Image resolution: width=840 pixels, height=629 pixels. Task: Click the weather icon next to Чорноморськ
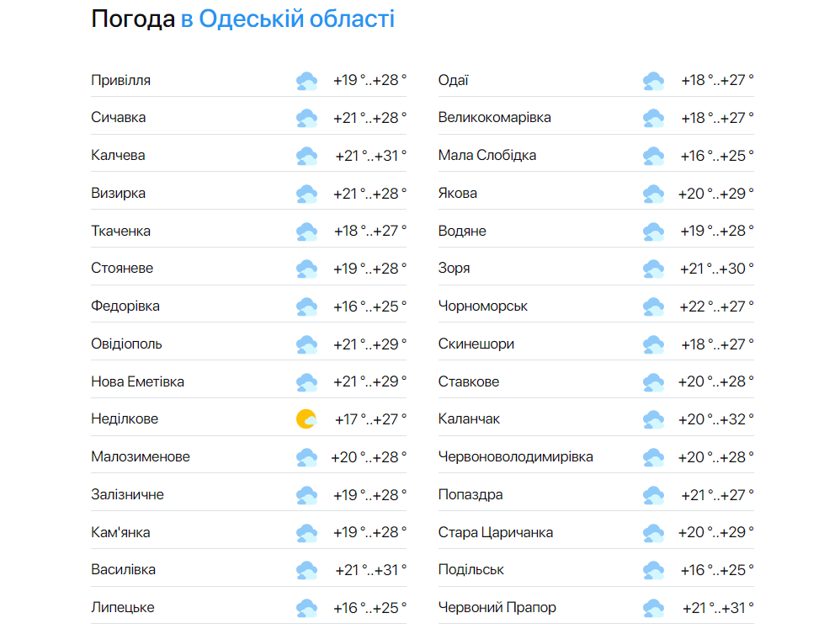coord(653,306)
